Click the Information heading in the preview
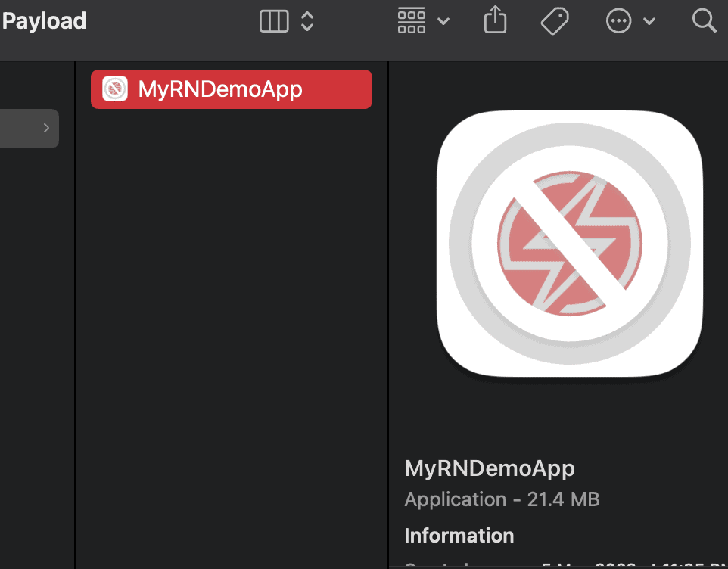 [x=459, y=536]
